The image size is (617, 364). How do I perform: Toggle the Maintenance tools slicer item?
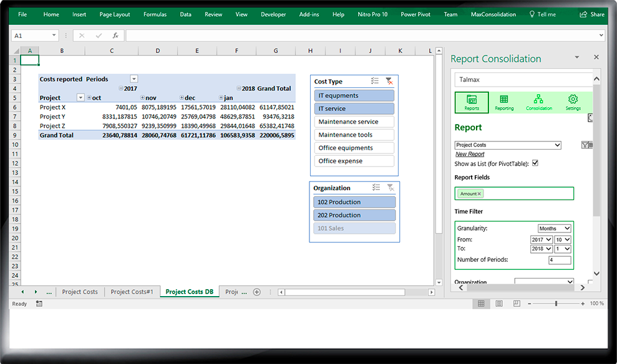[354, 135]
